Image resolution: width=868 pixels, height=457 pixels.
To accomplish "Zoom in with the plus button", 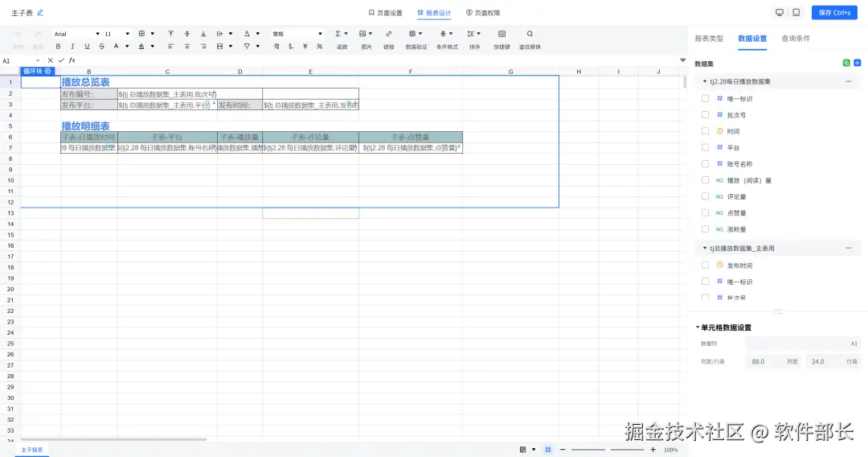I will click(x=653, y=450).
